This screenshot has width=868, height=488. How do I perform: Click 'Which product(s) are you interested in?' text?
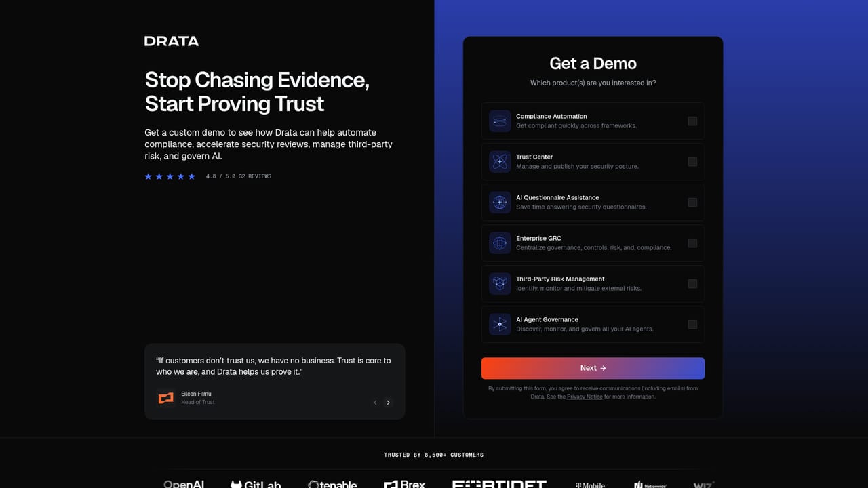click(593, 83)
